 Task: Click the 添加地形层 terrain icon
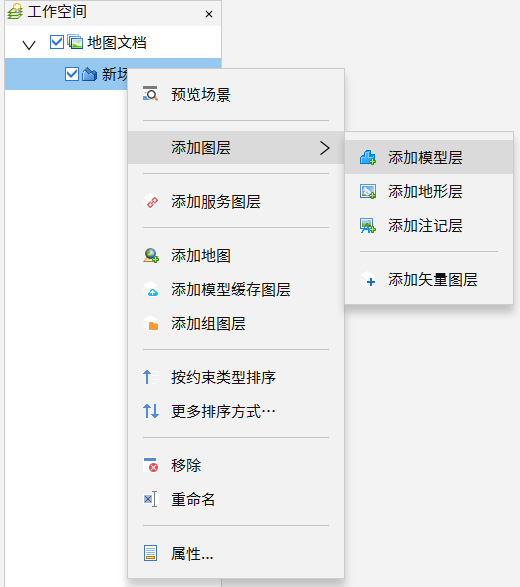[368, 191]
